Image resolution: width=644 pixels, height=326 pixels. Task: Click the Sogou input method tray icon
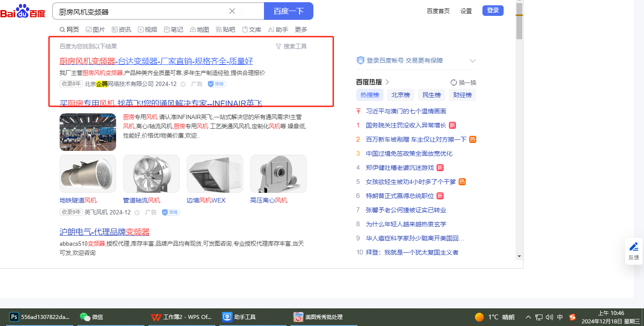(572, 317)
